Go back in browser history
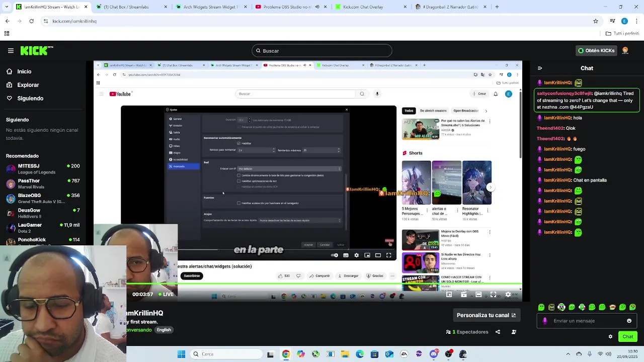The image size is (644, 362). click(x=7, y=21)
